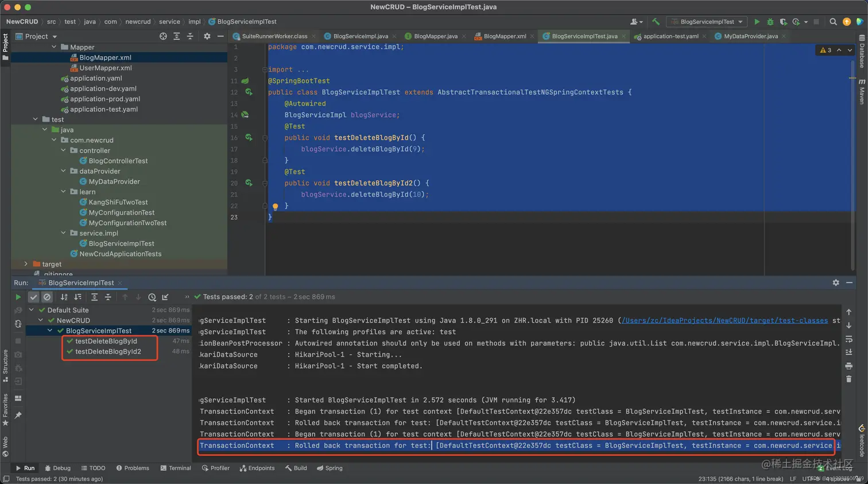This screenshot has height=484, width=868.
Task: Click the select opened file target icon
Action: (163, 36)
